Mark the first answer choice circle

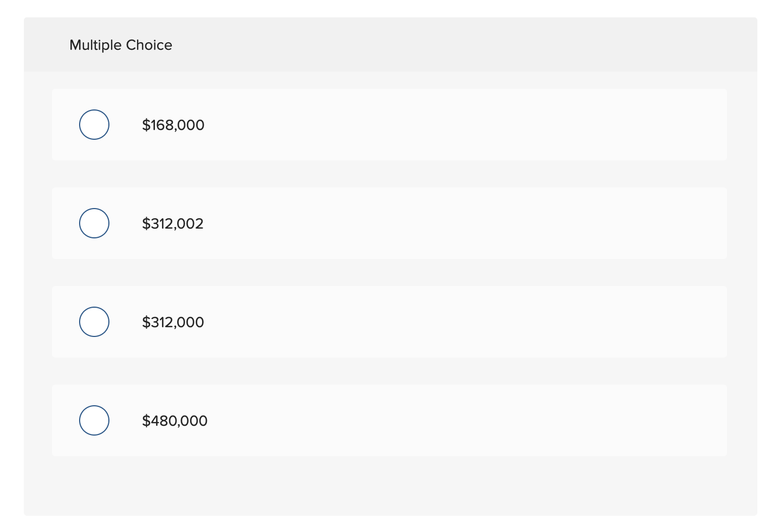pyautogui.click(x=94, y=125)
